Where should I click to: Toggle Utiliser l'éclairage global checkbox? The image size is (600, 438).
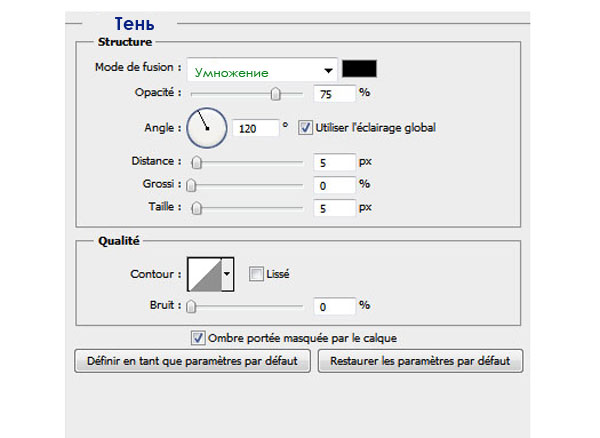coord(305,128)
